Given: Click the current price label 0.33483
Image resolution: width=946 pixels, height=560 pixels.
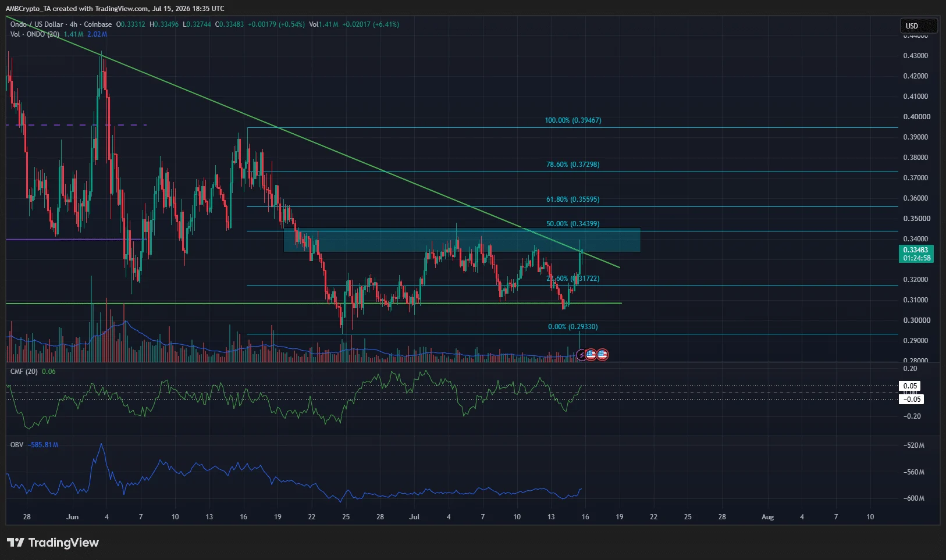Looking at the screenshot, I should coord(916,250).
